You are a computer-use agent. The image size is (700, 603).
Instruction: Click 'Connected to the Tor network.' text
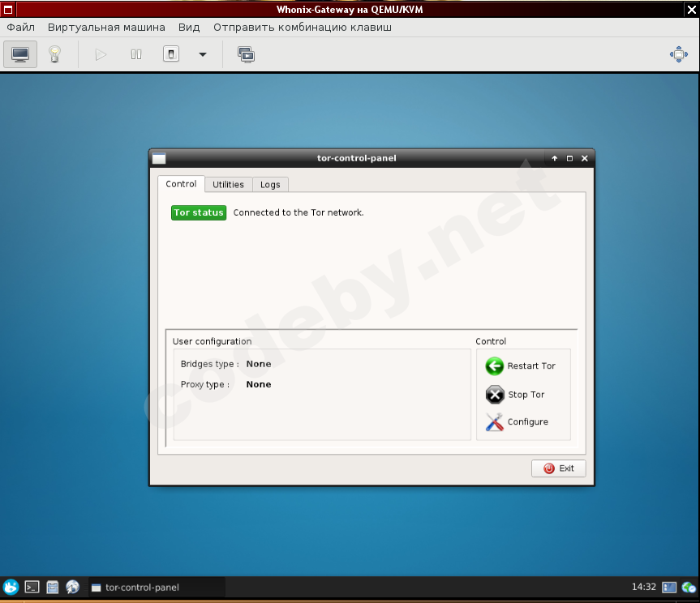point(298,212)
